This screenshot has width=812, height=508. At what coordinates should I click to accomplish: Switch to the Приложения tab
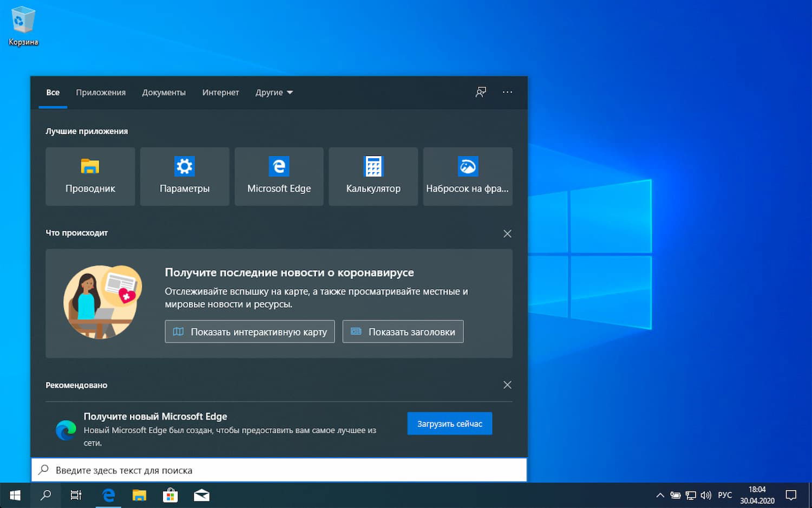point(101,92)
